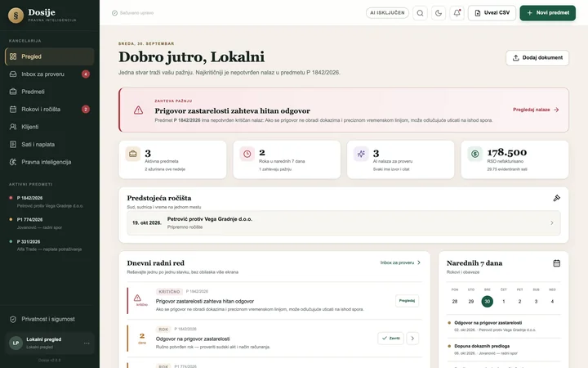
Task: Click the clock icon on deadlines card
Action: pos(247,154)
